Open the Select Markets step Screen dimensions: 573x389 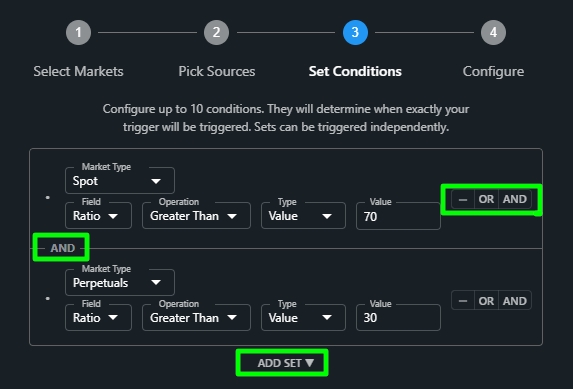(78, 71)
